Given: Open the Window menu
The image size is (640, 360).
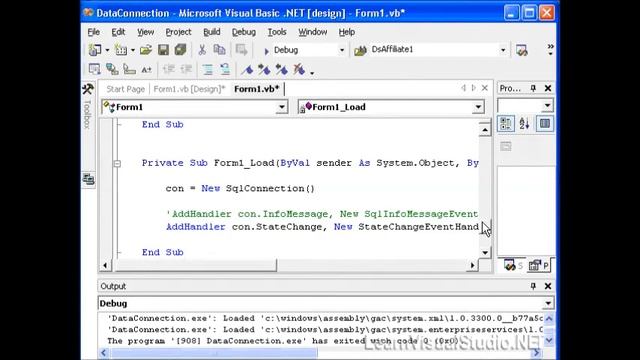Looking at the screenshot, I should tap(313, 32).
